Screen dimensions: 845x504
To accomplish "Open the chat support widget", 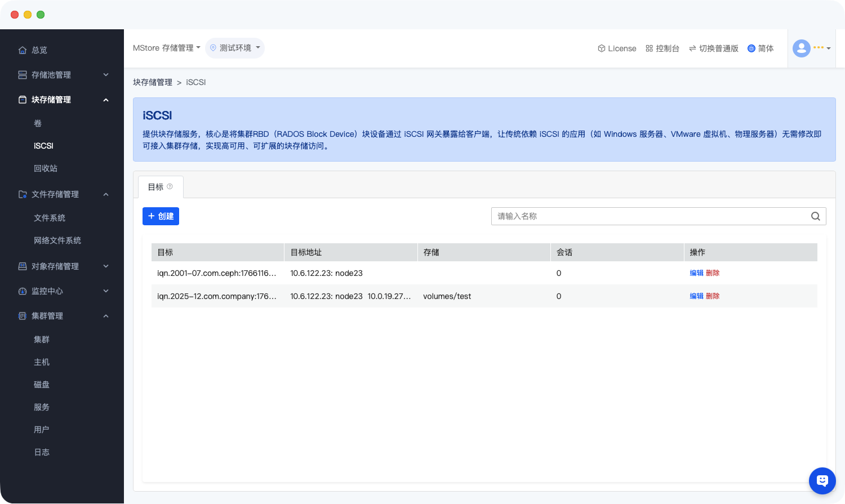I will point(822,480).
